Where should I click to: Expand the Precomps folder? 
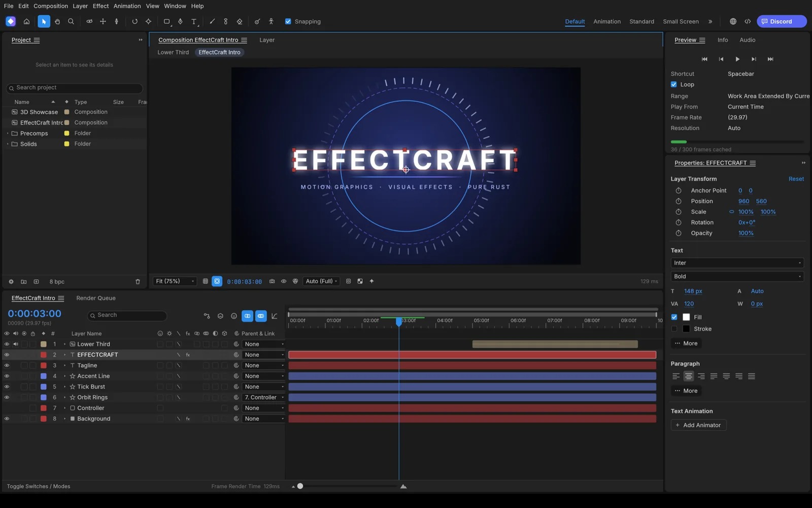click(x=8, y=133)
